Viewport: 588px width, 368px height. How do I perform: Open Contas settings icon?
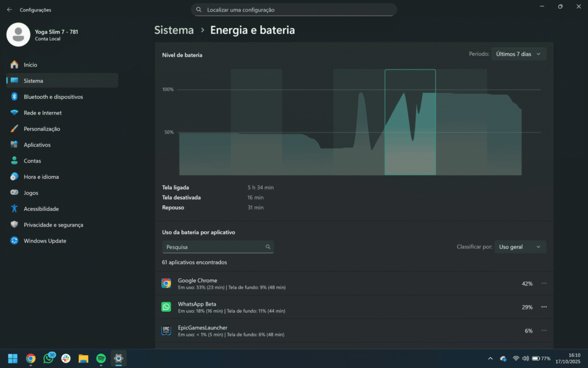coord(15,160)
